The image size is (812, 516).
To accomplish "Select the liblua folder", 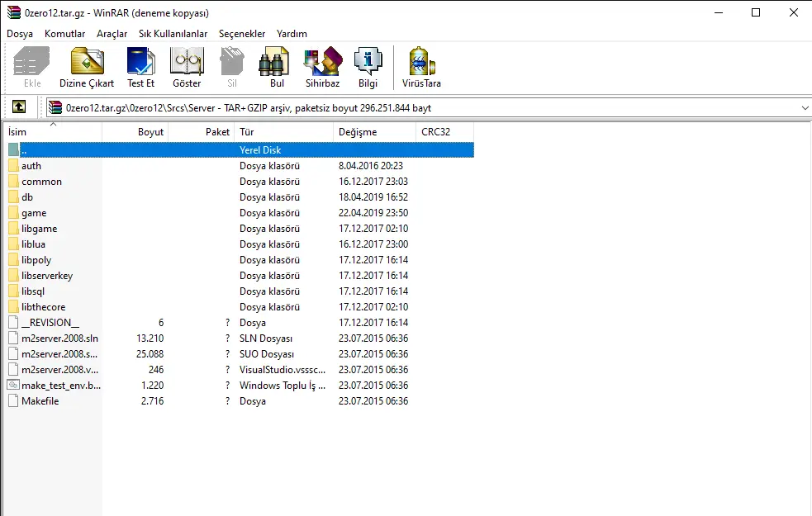I will click(33, 244).
